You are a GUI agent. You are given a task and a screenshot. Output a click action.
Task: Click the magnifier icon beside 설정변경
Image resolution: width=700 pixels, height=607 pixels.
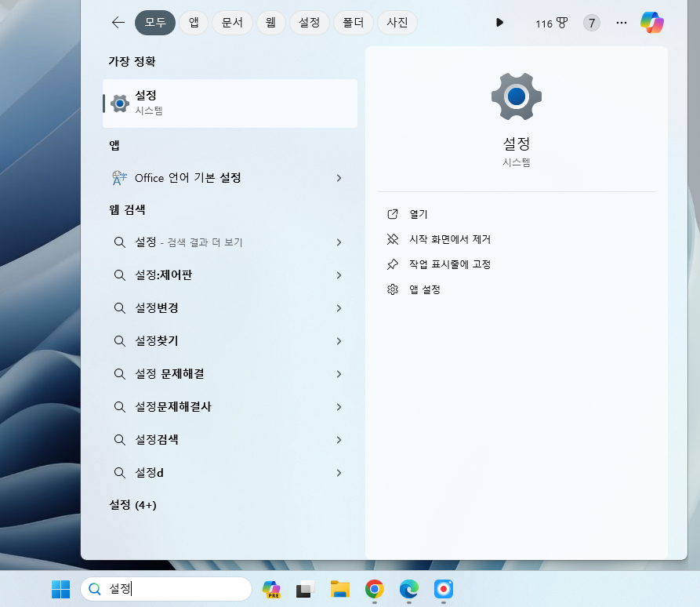[x=120, y=308]
